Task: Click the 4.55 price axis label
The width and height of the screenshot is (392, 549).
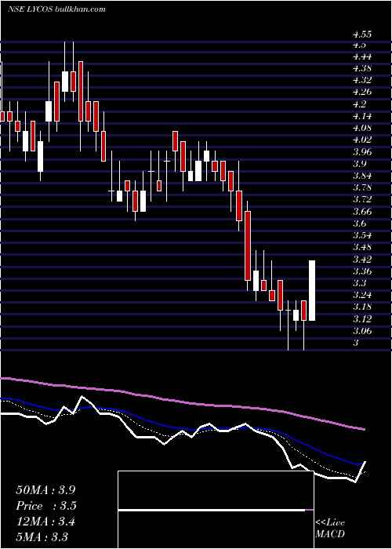Action: pyautogui.click(x=362, y=35)
